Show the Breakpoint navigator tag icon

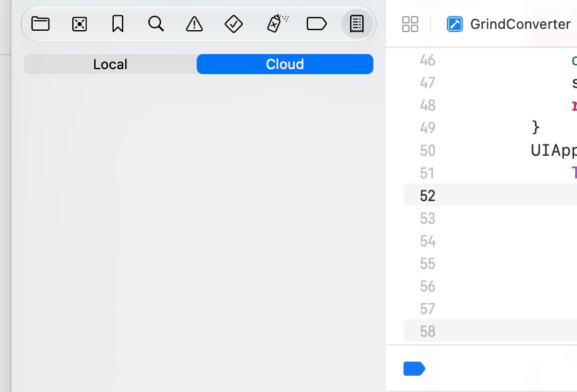click(x=316, y=24)
